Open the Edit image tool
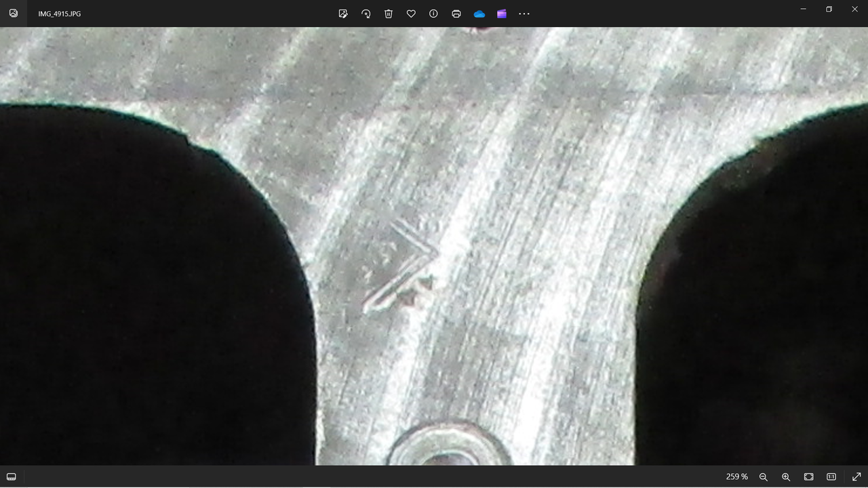This screenshot has height=488, width=868. pos(343,14)
